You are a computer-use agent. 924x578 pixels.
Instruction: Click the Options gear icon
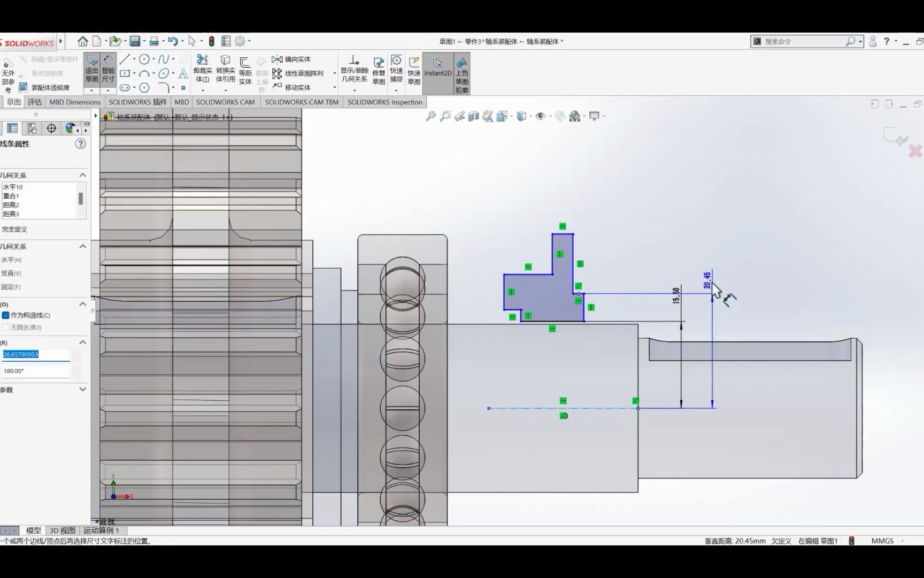pos(240,41)
